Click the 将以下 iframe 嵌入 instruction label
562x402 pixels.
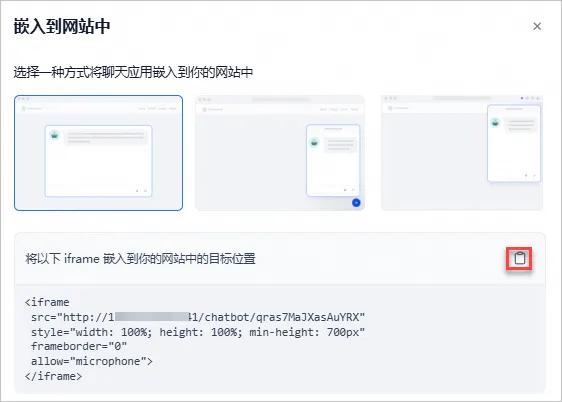coord(140,258)
